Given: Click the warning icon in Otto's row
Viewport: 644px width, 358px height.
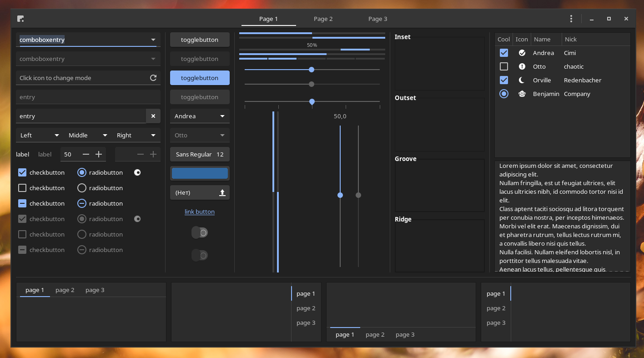Looking at the screenshot, I should pyautogui.click(x=522, y=66).
